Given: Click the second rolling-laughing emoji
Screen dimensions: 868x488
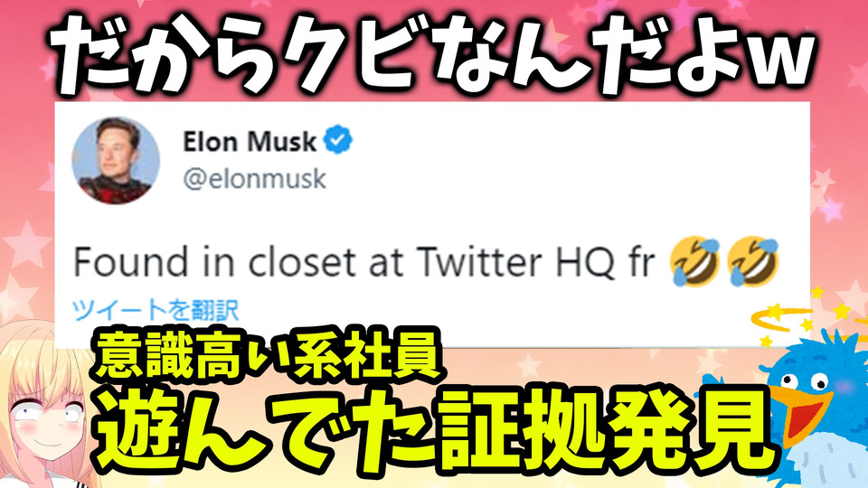Looking at the screenshot, I should 752,260.
